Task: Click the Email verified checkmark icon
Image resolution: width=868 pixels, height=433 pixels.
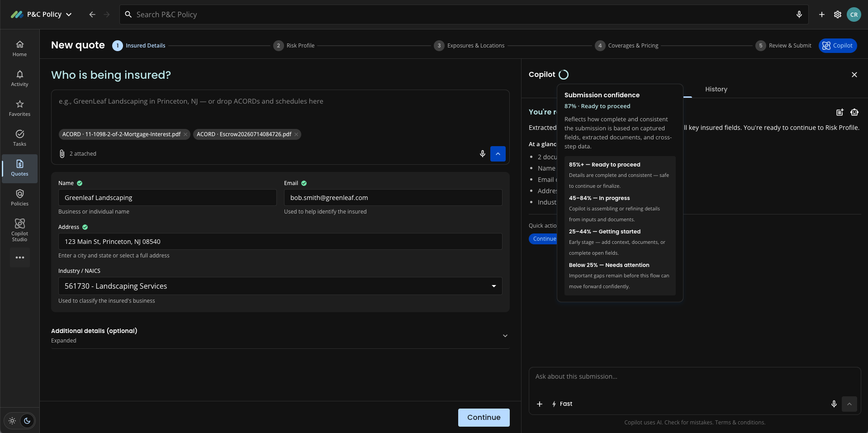Action: pyautogui.click(x=304, y=183)
